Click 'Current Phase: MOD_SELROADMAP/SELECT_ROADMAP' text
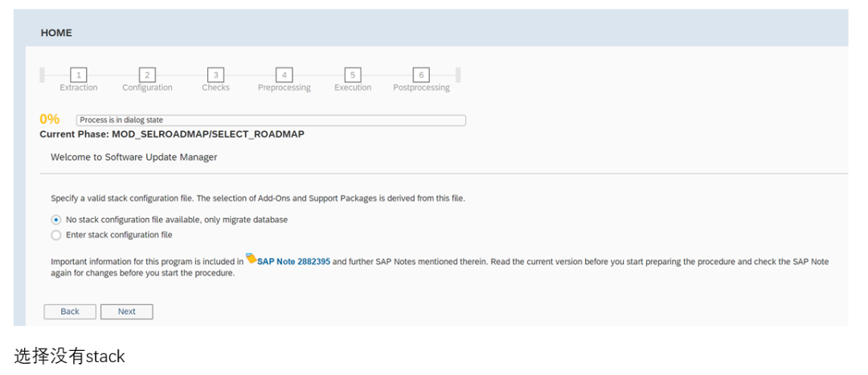Screen dimensions: 868x375 pyautogui.click(x=172, y=134)
